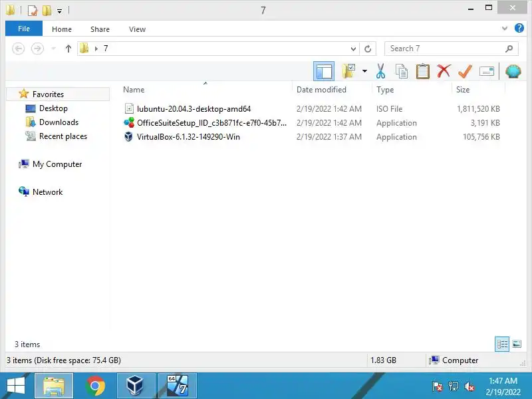Viewport: 532px width, 399px height.
Task: Click the red X Delete icon
Action: (x=444, y=71)
